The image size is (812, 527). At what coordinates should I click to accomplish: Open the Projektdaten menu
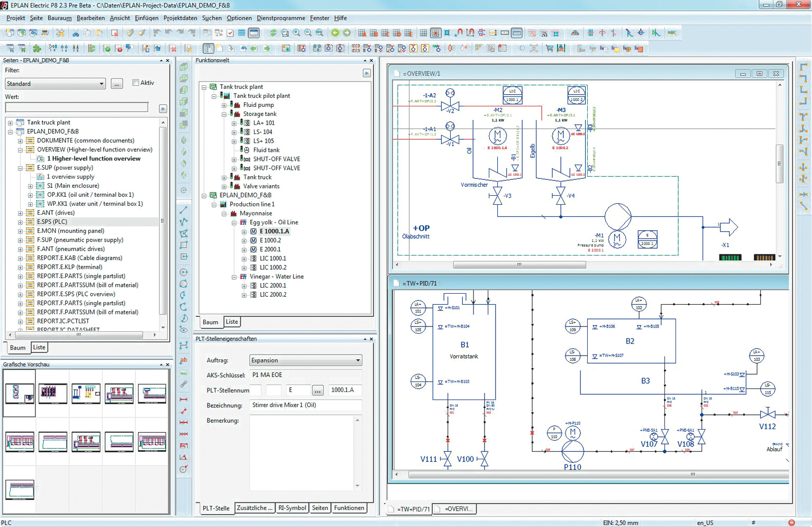pyautogui.click(x=180, y=18)
